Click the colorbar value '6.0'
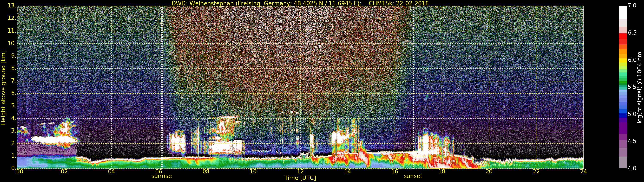Image resolution: width=644 pixels, height=182 pixels. [632, 60]
